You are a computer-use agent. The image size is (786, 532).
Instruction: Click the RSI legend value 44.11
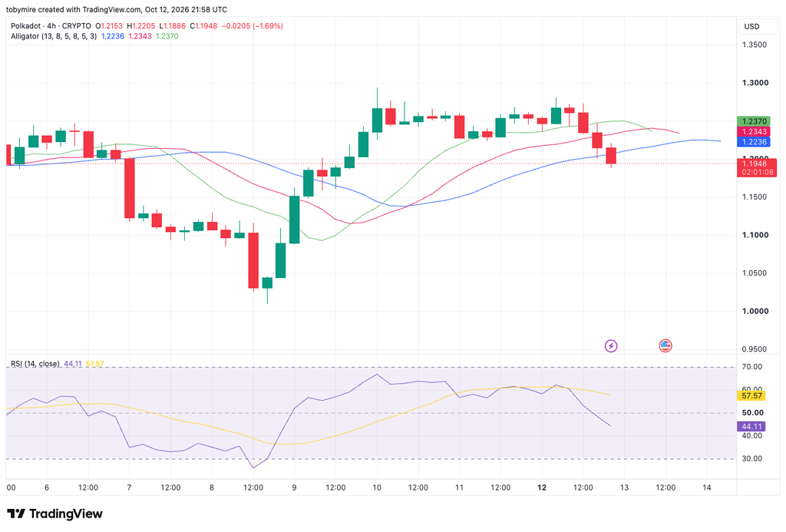[73, 364]
